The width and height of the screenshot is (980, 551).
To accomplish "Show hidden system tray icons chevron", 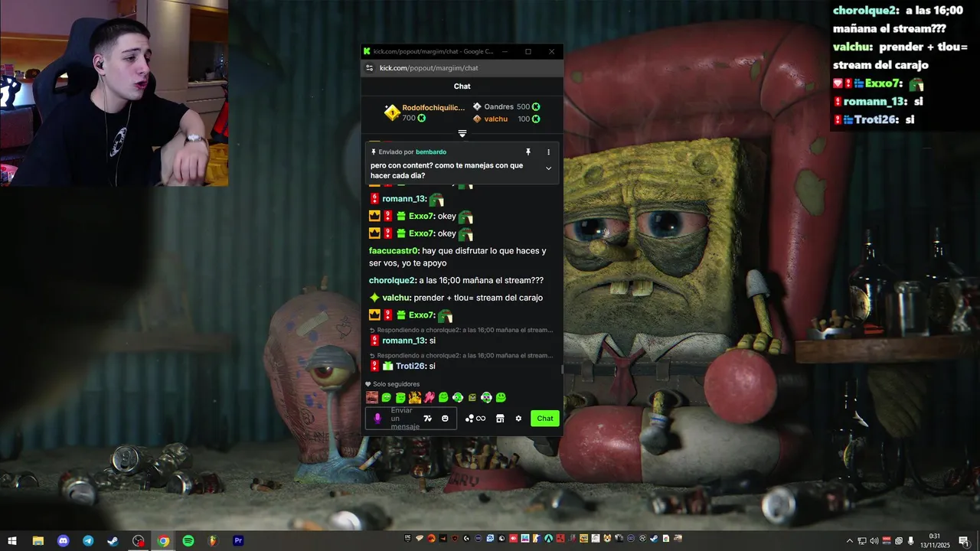I will 849,541.
